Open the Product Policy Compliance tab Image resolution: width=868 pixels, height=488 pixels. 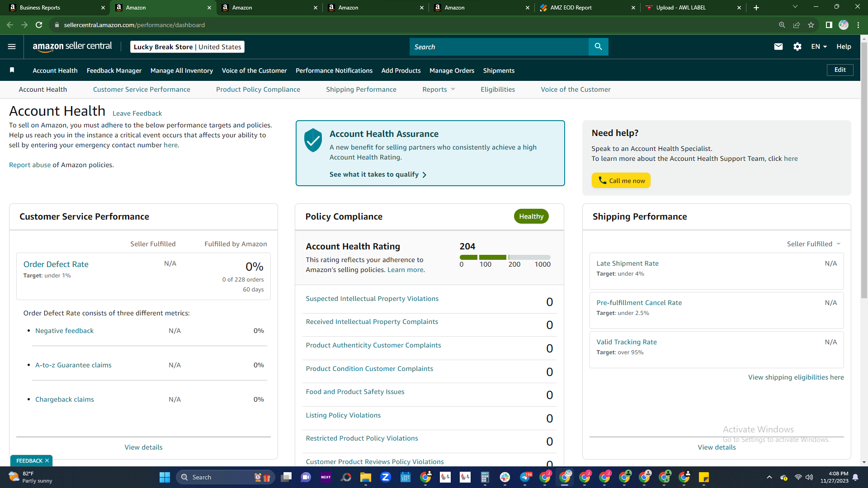pyautogui.click(x=258, y=89)
